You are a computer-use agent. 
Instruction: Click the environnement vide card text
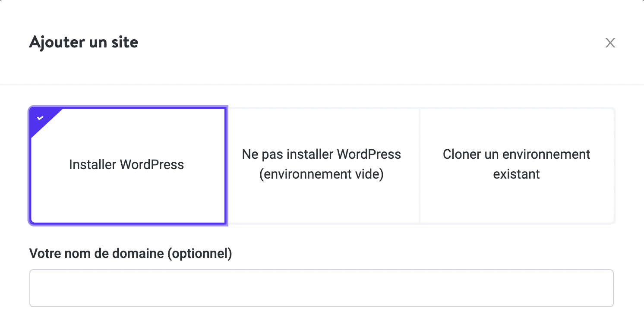click(321, 174)
